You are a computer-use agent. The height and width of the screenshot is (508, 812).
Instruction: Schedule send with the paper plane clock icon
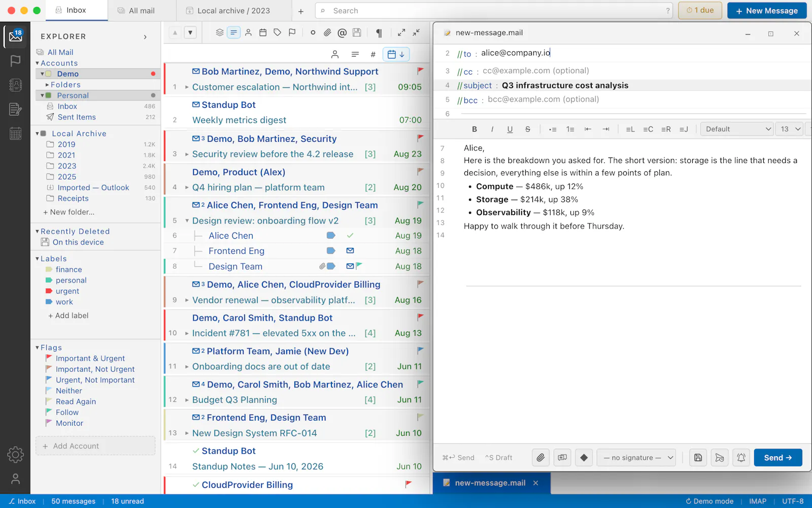pos(720,458)
